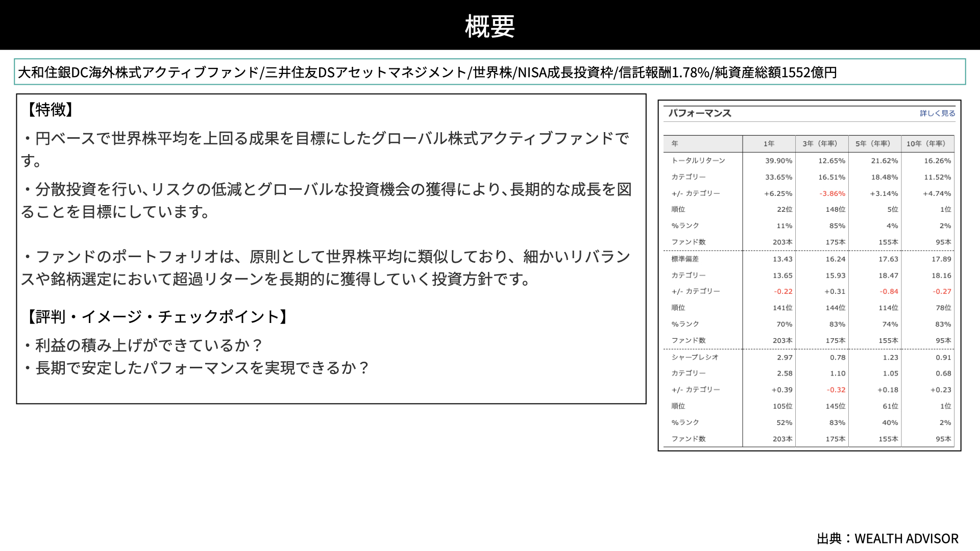Select the パフォーマンス table title

[x=700, y=113]
